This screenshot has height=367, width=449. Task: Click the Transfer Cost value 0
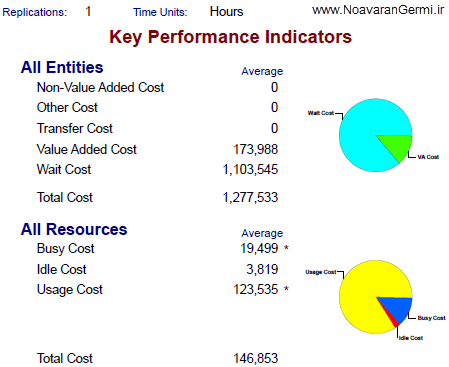click(274, 128)
